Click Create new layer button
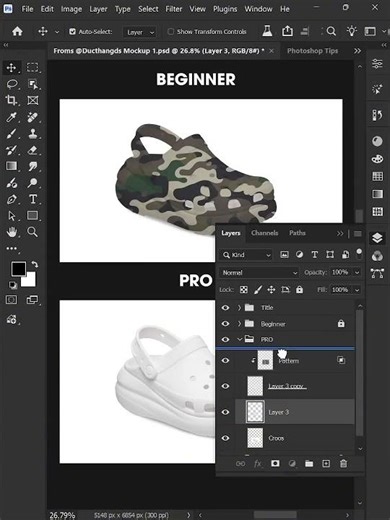Viewport: 390px width, 520px height. click(326, 463)
